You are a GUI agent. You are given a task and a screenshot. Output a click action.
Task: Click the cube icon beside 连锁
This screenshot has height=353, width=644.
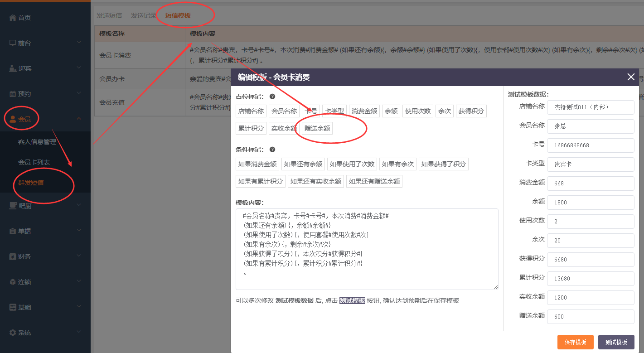pyautogui.click(x=13, y=282)
